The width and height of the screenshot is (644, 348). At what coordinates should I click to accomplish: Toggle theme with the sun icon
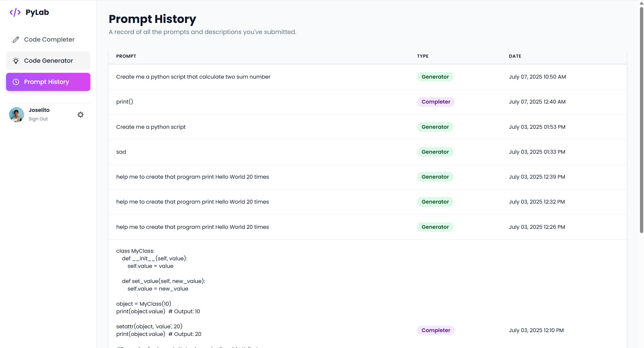coord(80,115)
